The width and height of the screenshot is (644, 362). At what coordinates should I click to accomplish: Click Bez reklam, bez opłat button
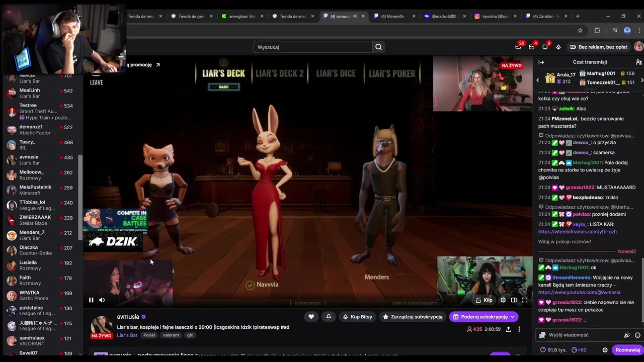pos(599,47)
